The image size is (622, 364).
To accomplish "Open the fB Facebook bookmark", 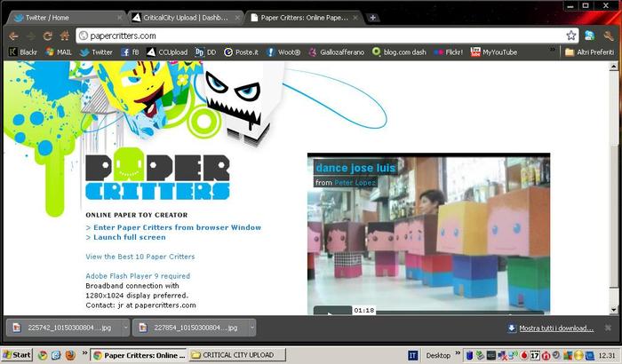I will click(x=130, y=52).
